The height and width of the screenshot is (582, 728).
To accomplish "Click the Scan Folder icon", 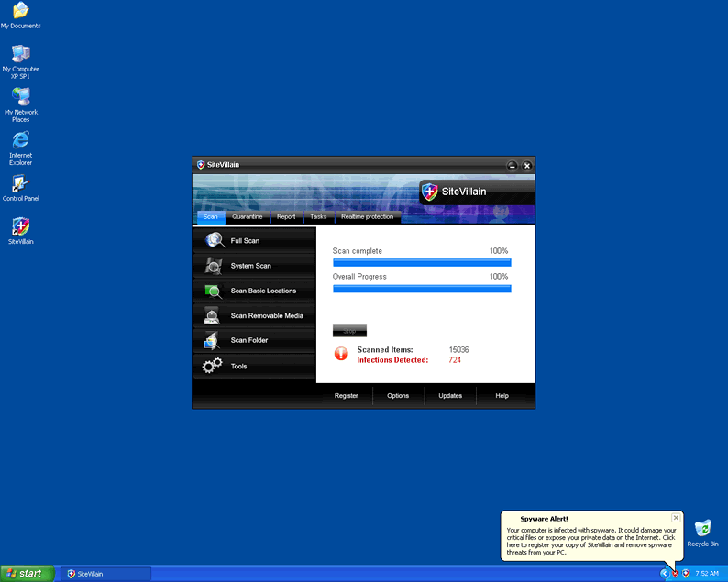I will coord(213,340).
